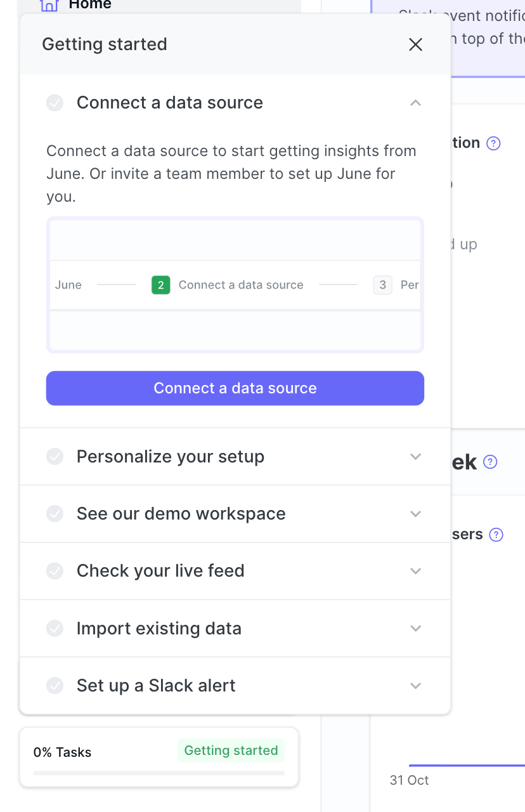
Task: Open the Home icon in sidebar
Action: point(49,5)
